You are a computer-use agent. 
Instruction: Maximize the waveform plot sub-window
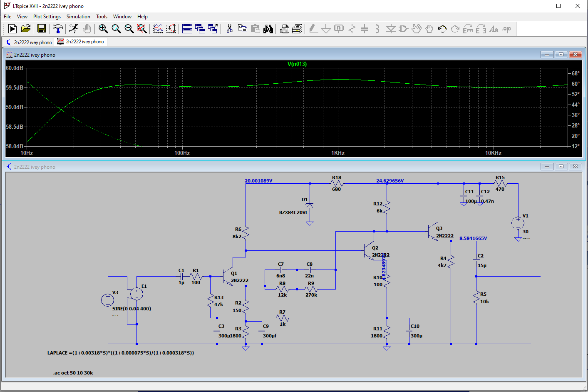pos(561,55)
